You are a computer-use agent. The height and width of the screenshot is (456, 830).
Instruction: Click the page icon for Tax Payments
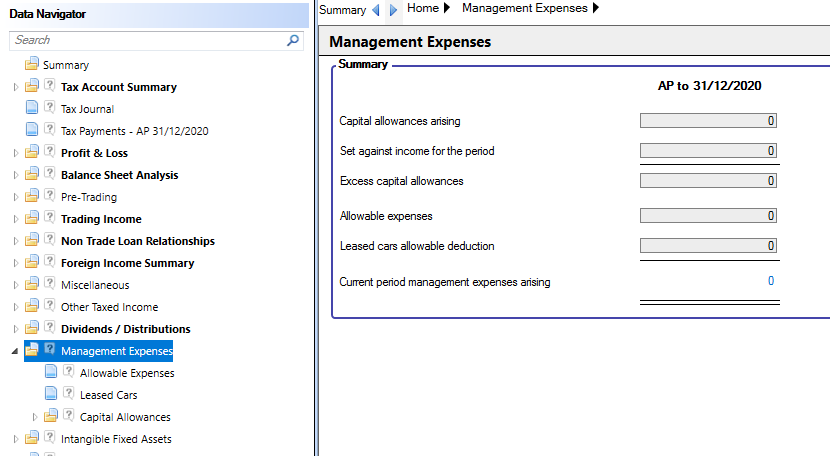(x=32, y=129)
